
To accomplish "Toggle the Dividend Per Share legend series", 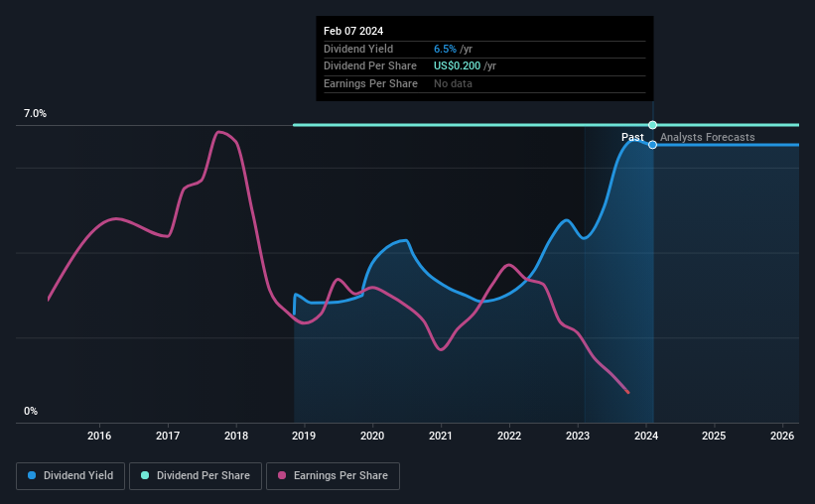I will point(196,476).
